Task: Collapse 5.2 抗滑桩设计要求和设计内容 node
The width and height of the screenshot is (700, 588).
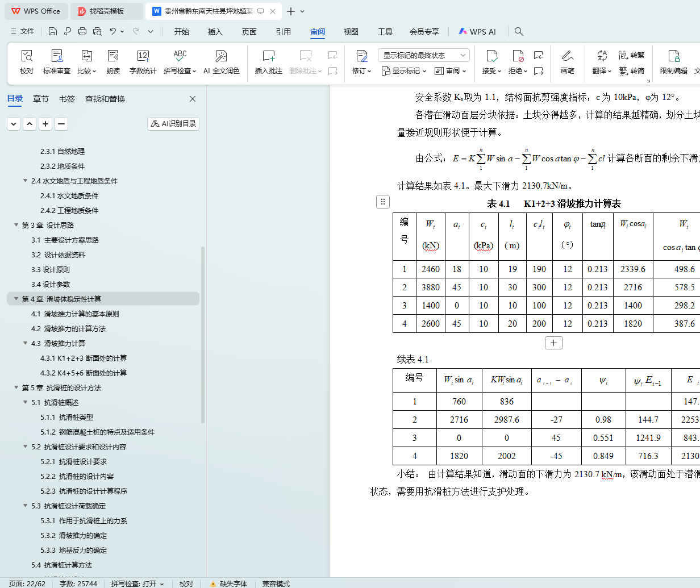Action: tap(25, 447)
